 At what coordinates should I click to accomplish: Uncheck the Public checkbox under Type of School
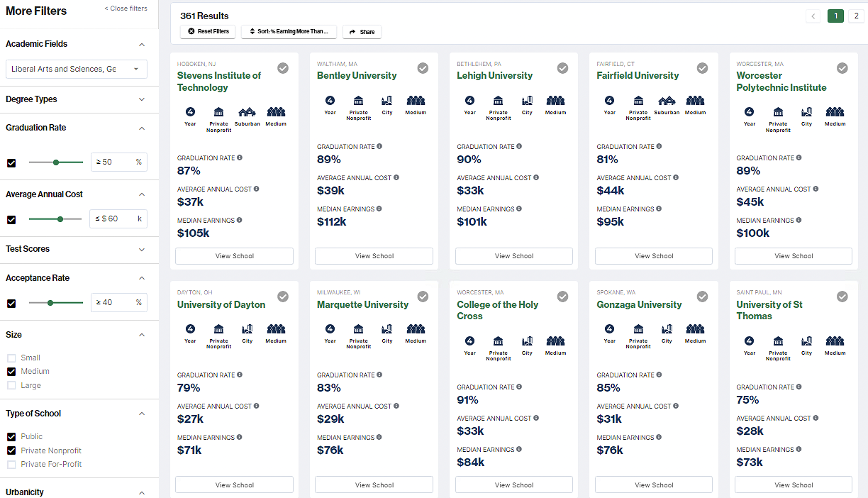pyautogui.click(x=10, y=436)
